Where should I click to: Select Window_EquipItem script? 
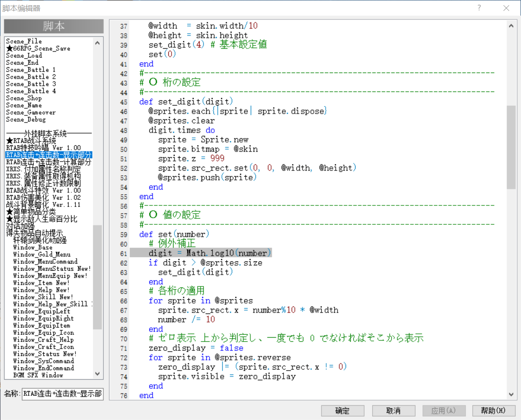pyautogui.click(x=42, y=325)
